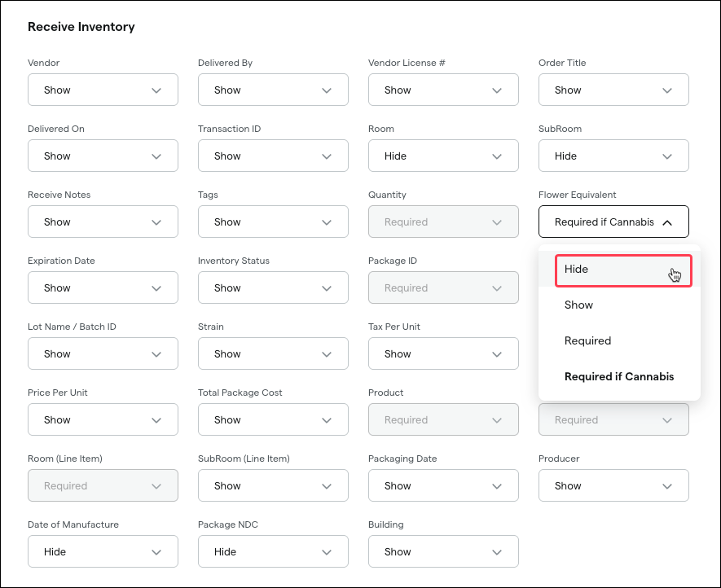The image size is (721, 588).
Task: Collapse the Flower Equivalent dropdown
Action: point(613,222)
